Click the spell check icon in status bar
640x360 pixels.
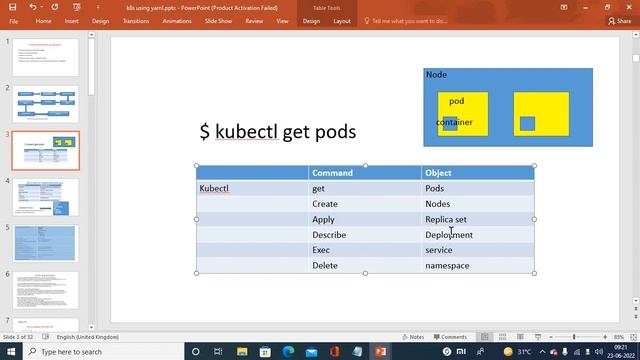pyautogui.click(x=45, y=337)
